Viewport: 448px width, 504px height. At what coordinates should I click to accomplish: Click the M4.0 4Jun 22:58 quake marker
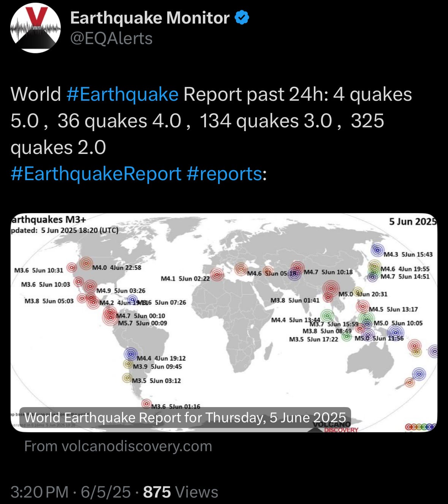pos(86,263)
